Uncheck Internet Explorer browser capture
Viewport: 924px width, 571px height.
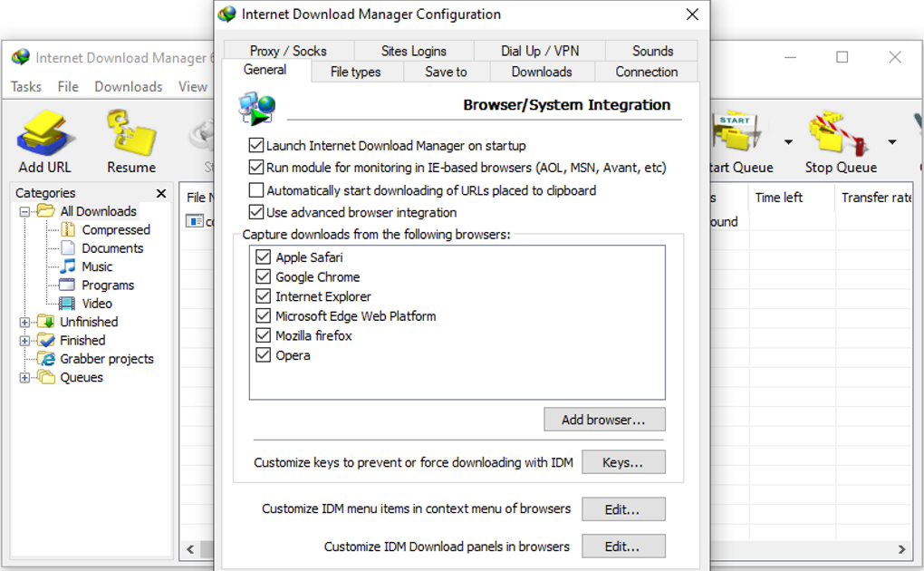pyautogui.click(x=263, y=296)
